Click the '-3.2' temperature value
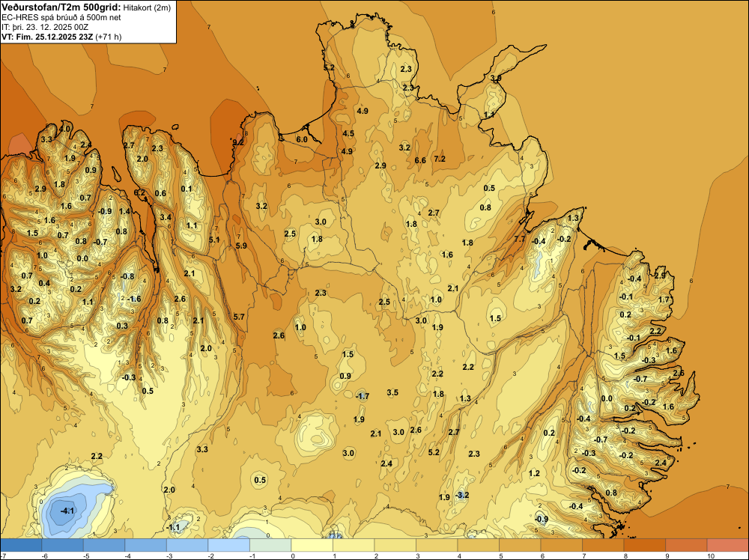Image resolution: width=749 pixels, height=560 pixels. click(x=462, y=495)
